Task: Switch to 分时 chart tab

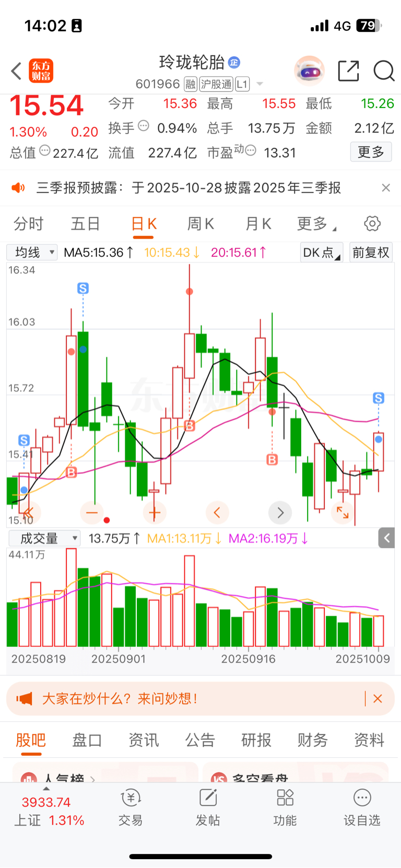Action: click(x=29, y=224)
